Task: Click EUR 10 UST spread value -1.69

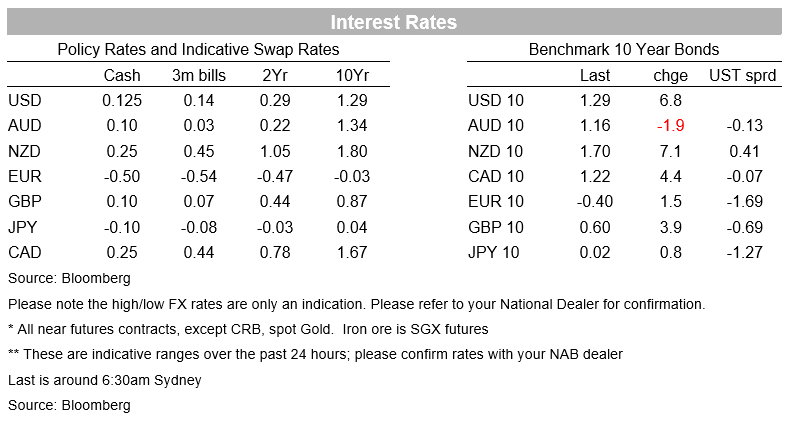Action: tap(745, 202)
